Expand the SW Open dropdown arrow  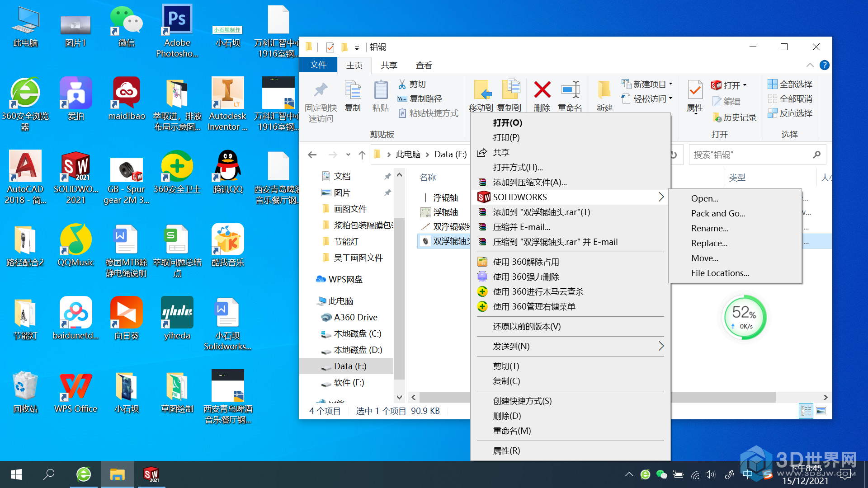click(745, 85)
